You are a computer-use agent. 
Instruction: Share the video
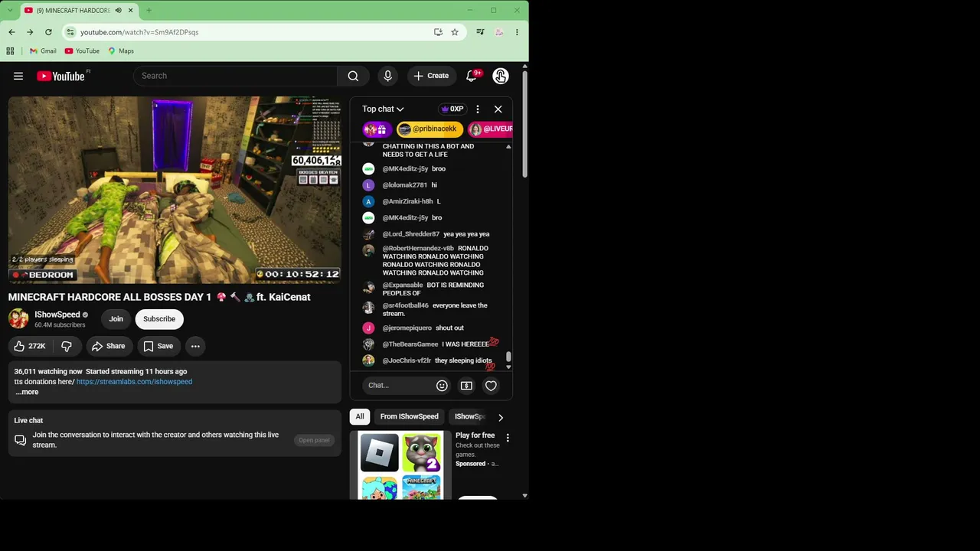(109, 346)
